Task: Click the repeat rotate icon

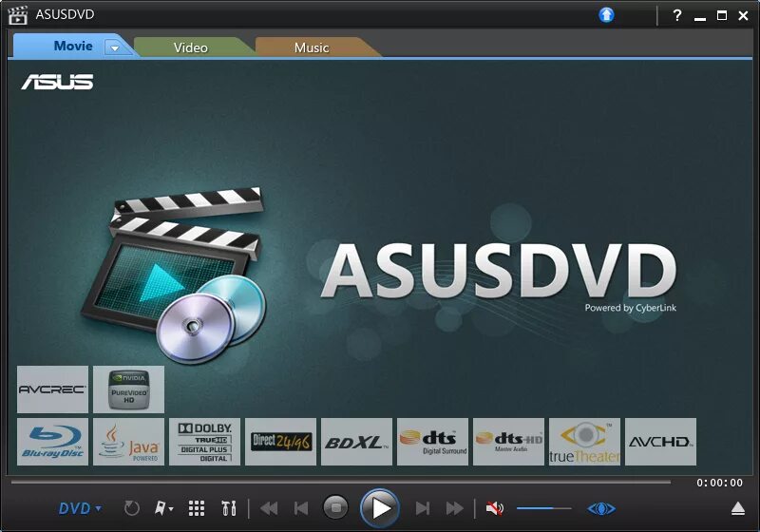Action: [x=132, y=508]
